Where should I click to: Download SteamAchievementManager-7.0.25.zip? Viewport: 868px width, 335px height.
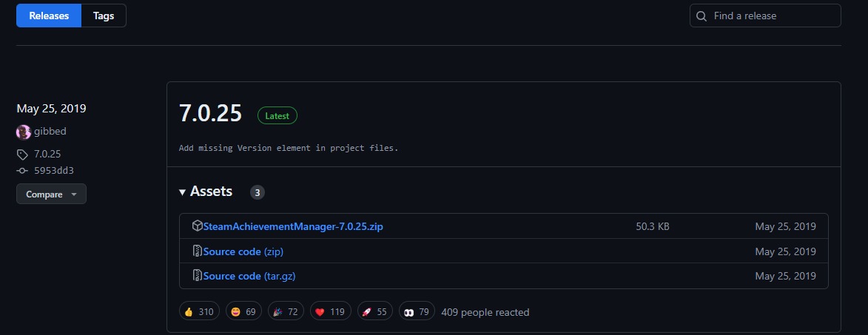293,226
